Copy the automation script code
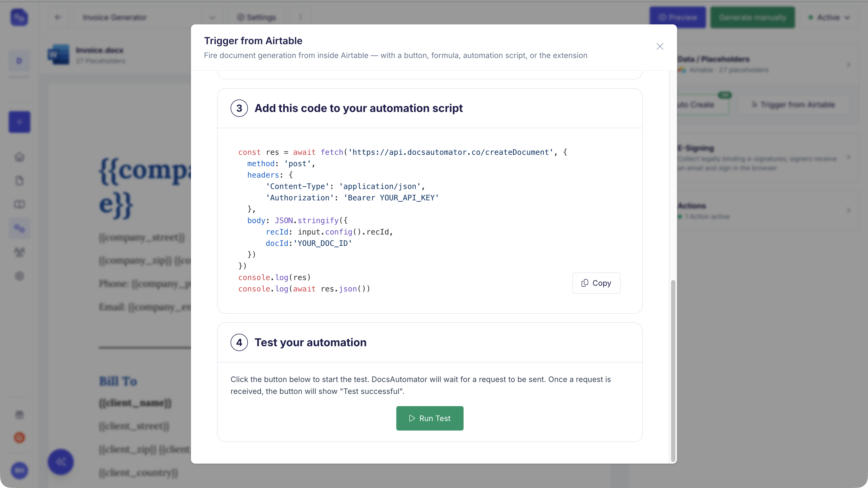The image size is (868, 488). point(596,283)
